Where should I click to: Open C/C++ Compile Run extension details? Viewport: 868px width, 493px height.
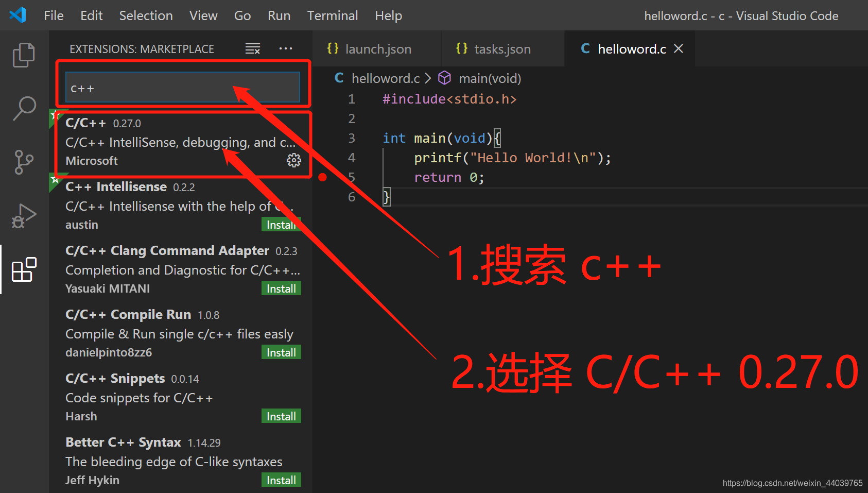click(181, 334)
